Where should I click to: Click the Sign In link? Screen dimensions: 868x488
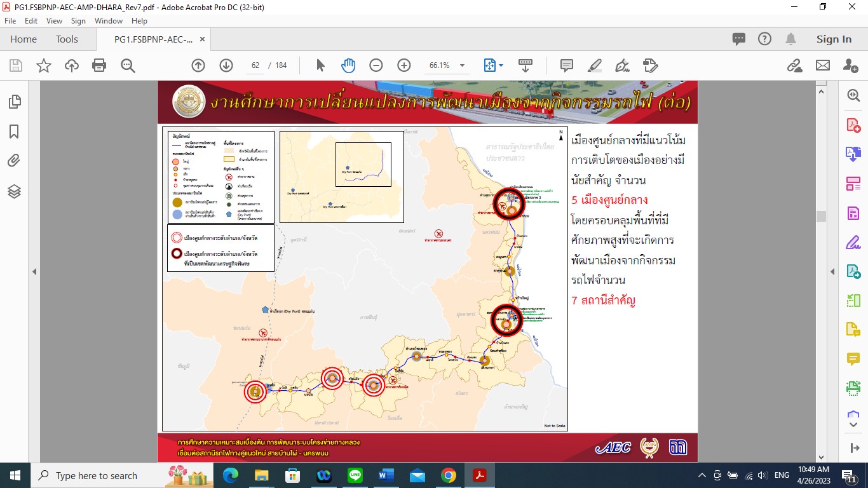(834, 39)
